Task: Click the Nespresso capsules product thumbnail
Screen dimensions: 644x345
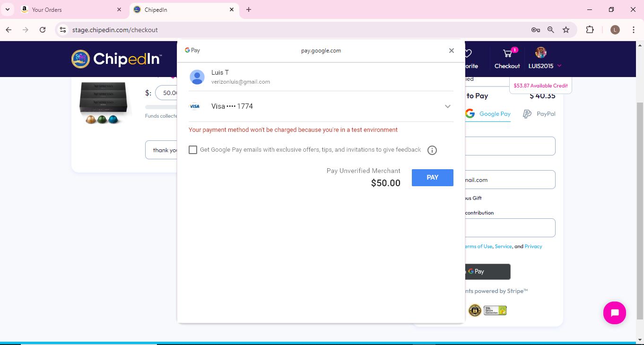Action: (103, 102)
